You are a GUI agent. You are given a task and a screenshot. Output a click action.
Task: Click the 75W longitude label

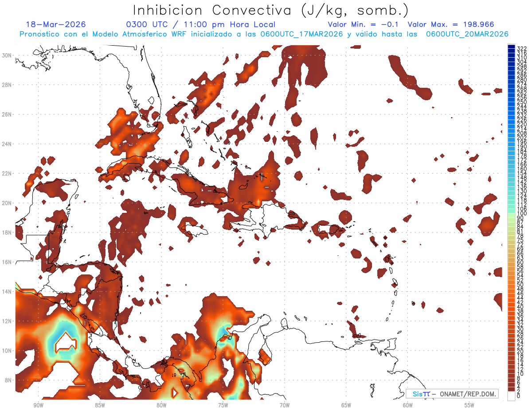[223, 405]
